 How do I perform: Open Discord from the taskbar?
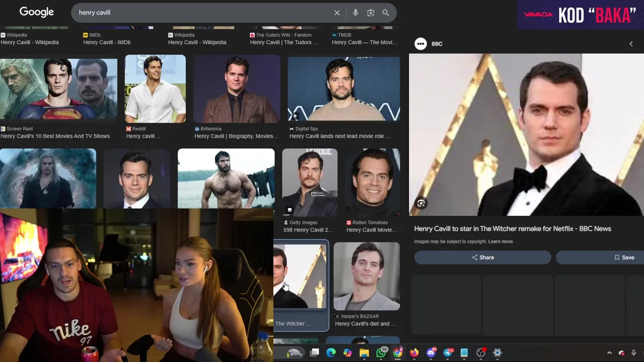431,353
